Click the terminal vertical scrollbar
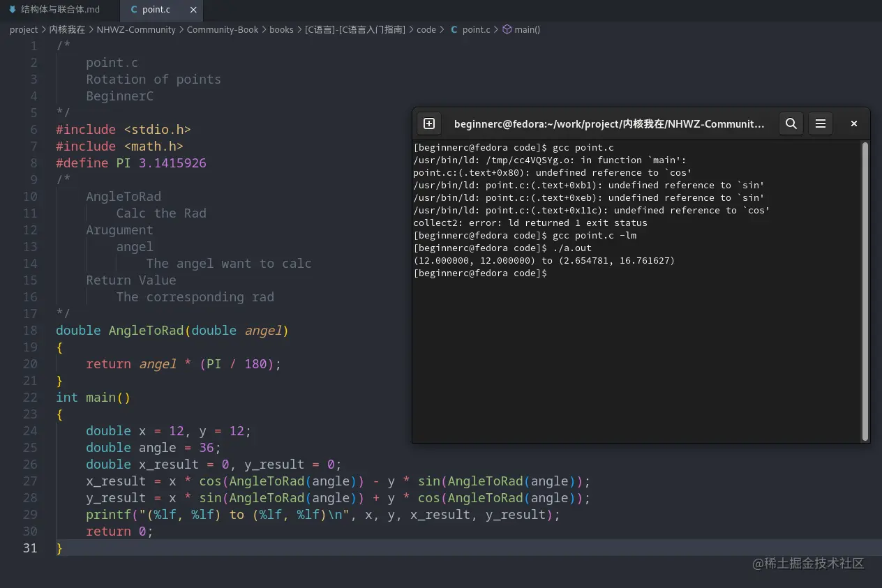The width and height of the screenshot is (882, 588). pos(865,292)
